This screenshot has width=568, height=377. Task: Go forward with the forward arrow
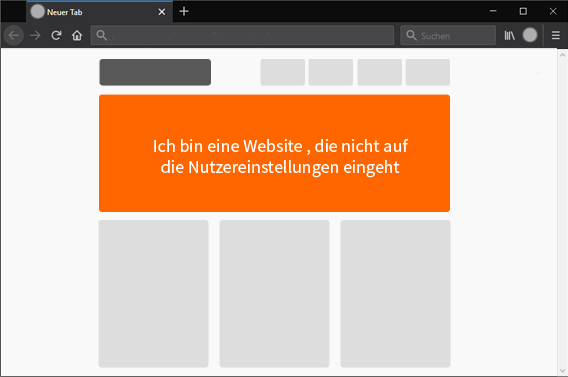[35, 35]
